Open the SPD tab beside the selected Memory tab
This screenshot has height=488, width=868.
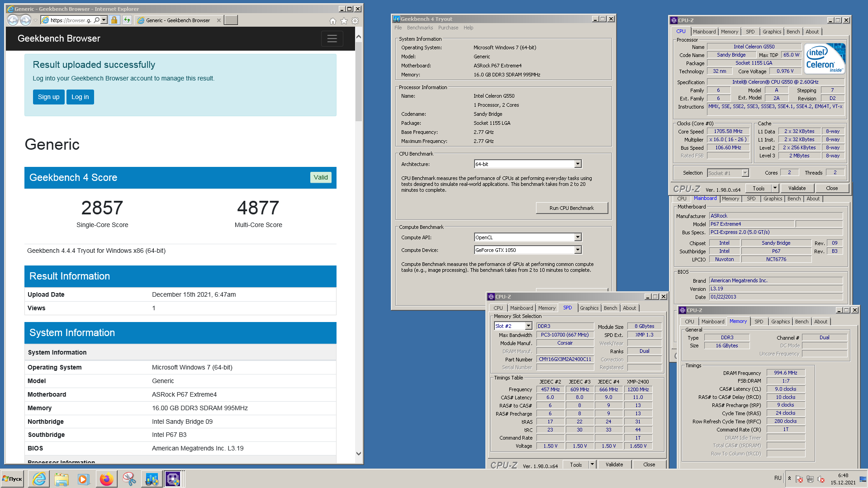click(759, 322)
